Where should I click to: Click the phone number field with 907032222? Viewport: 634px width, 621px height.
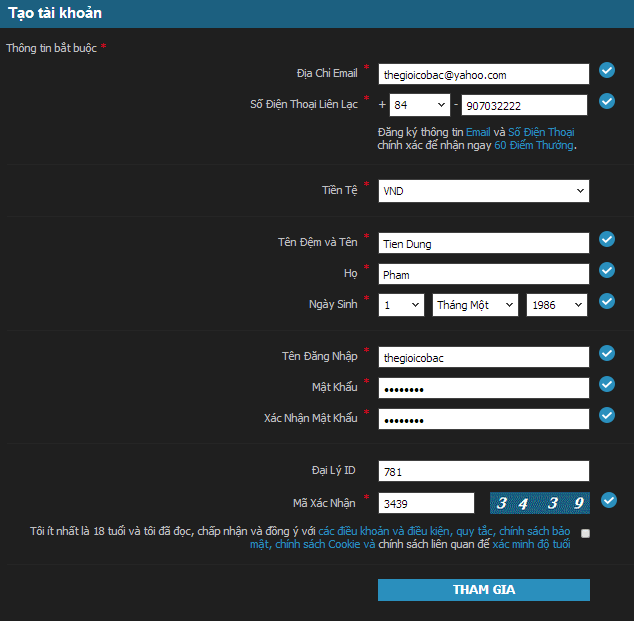(524, 105)
